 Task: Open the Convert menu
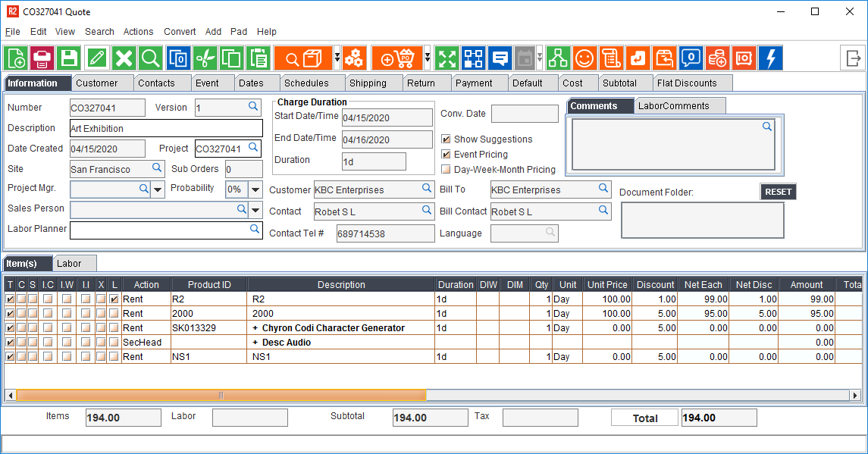click(x=180, y=32)
